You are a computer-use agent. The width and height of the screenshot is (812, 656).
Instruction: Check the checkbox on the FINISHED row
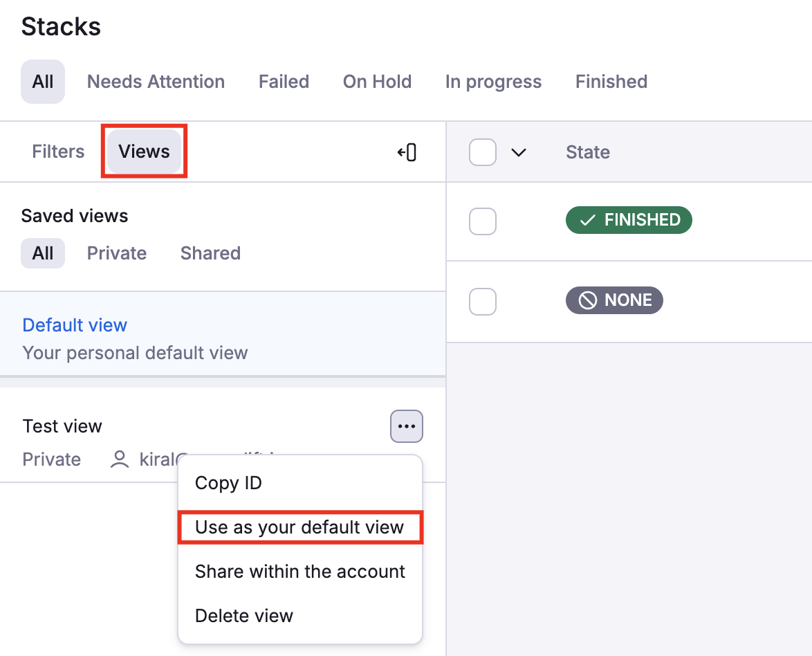coord(482,221)
